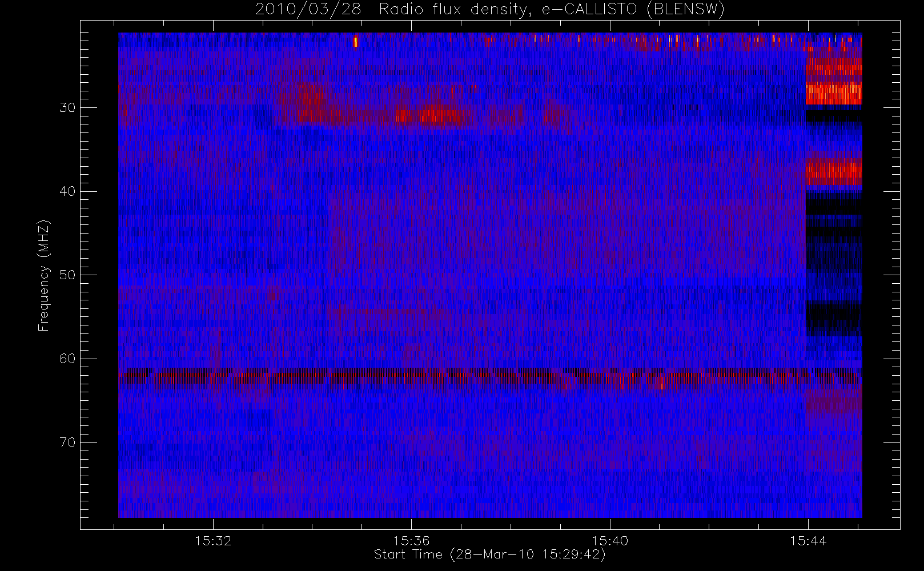This screenshot has height=571, width=924.
Task: Click the 15:44 time tick label
Action: 808,541
